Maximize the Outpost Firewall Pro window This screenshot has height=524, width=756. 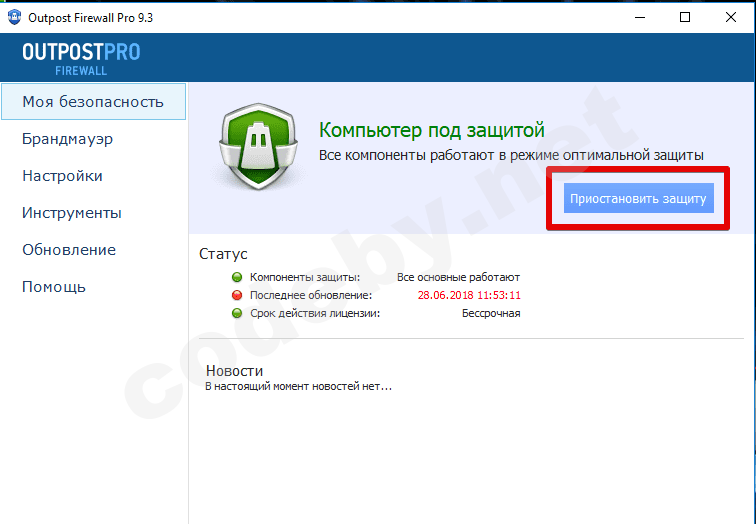click(685, 17)
